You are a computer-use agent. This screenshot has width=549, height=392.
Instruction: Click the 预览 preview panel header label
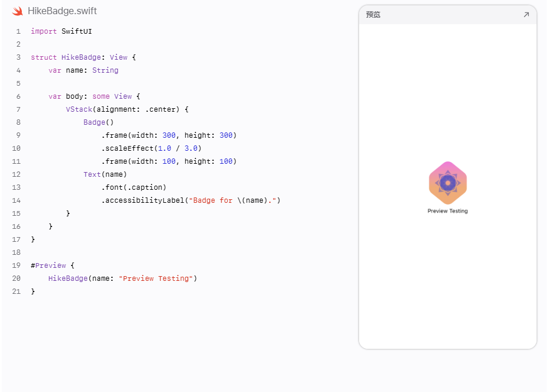click(373, 15)
